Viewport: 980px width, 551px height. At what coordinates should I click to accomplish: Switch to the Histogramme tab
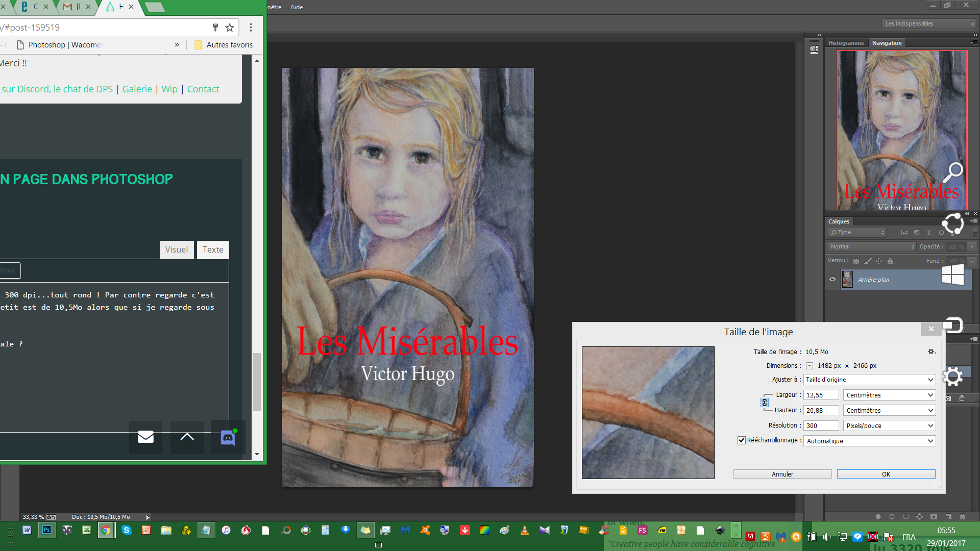[x=846, y=43]
